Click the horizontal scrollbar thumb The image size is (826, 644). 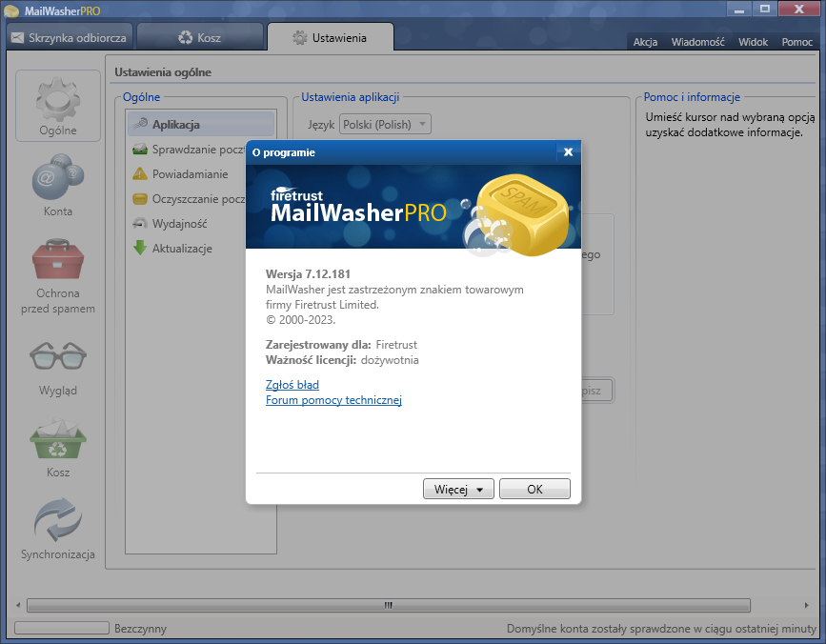pyautogui.click(x=389, y=605)
